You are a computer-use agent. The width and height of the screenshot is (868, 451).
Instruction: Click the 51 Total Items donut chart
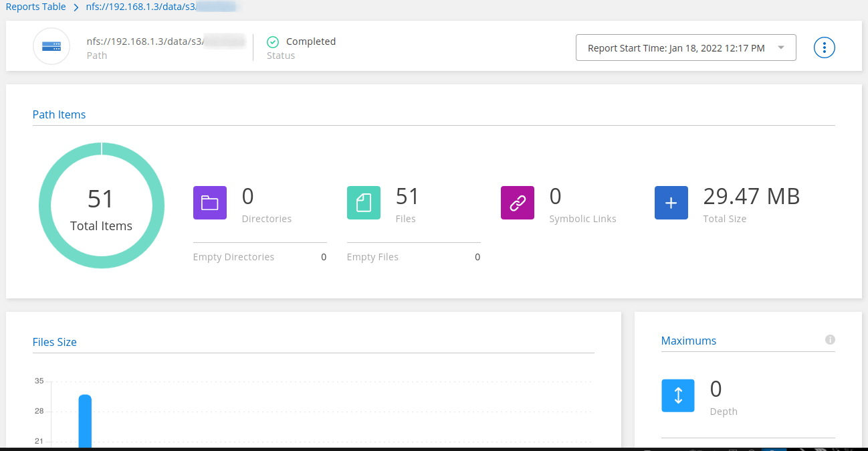(x=101, y=205)
